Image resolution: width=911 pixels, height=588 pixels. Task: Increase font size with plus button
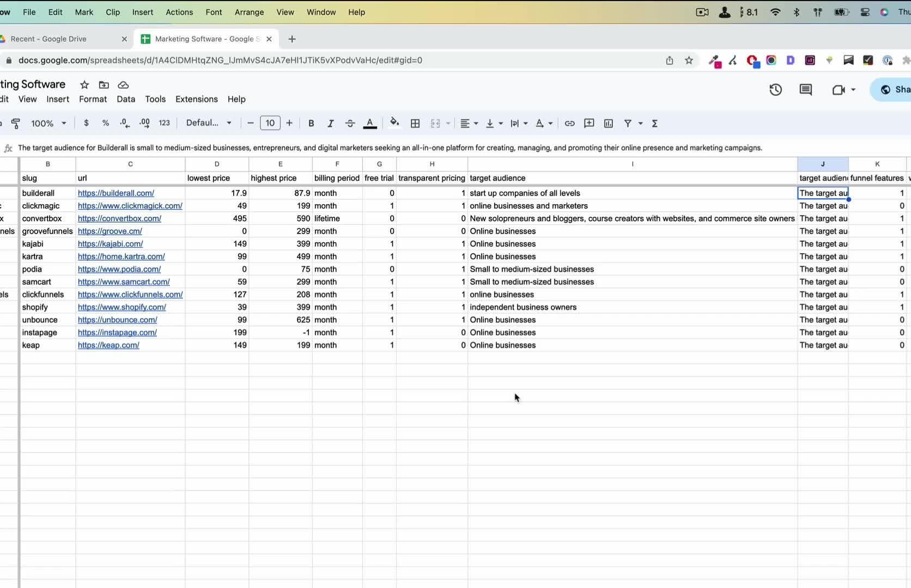pos(289,123)
